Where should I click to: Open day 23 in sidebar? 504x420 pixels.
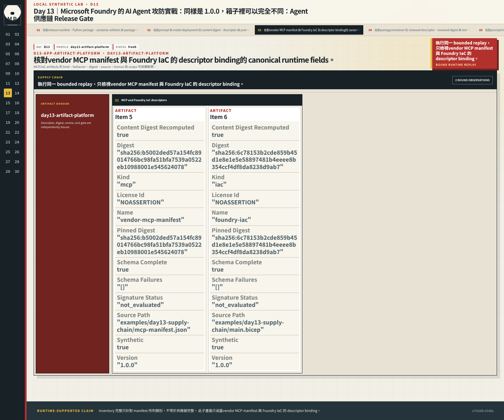pyautogui.click(x=8, y=142)
